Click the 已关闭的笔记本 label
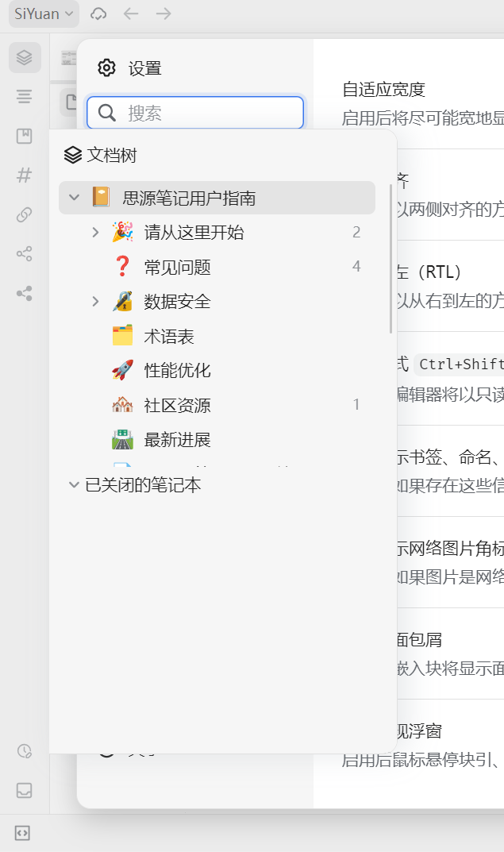The width and height of the screenshot is (504, 852). (143, 484)
